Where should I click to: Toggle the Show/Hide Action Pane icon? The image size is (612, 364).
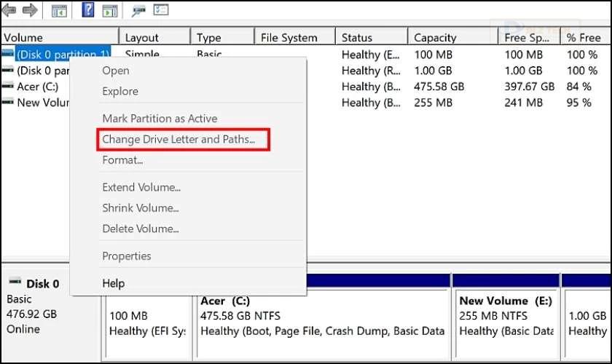[110, 10]
